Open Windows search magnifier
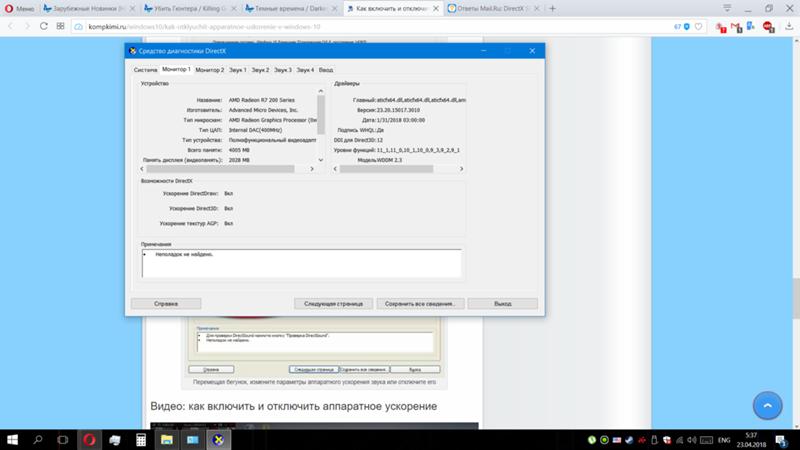The image size is (800, 450). point(38,440)
